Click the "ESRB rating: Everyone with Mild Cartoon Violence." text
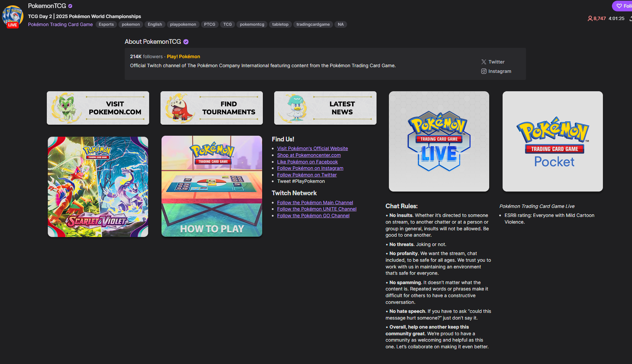632x364 pixels. pos(549,219)
